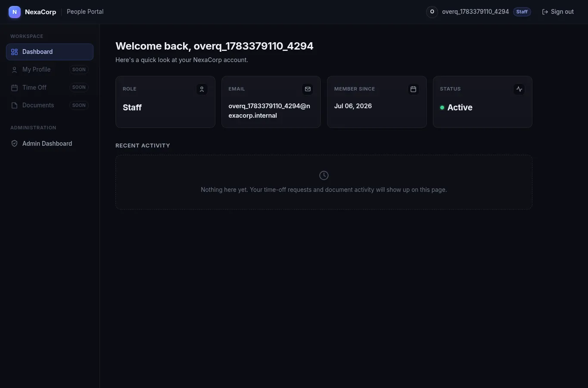588x388 pixels.
Task: Click the My Profile person icon
Action: pos(14,69)
